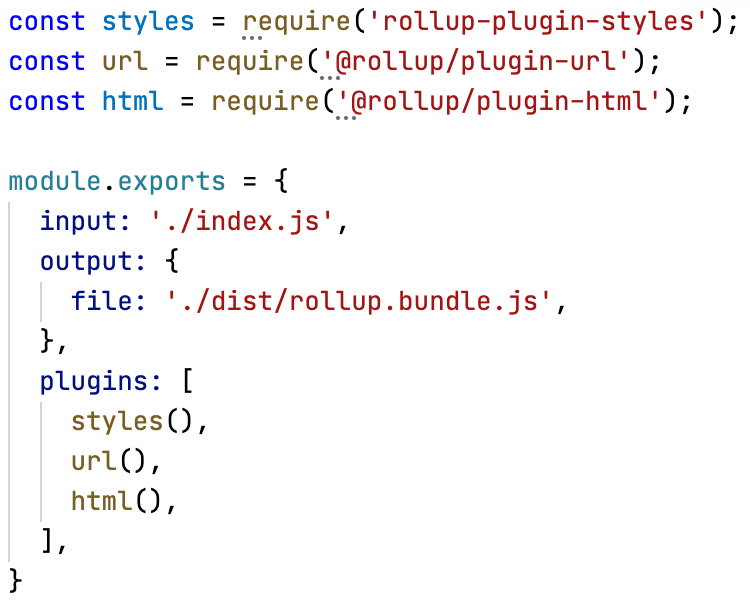
Task: Click the './dist/rollup.bundle.js' string
Action: tap(359, 301)
